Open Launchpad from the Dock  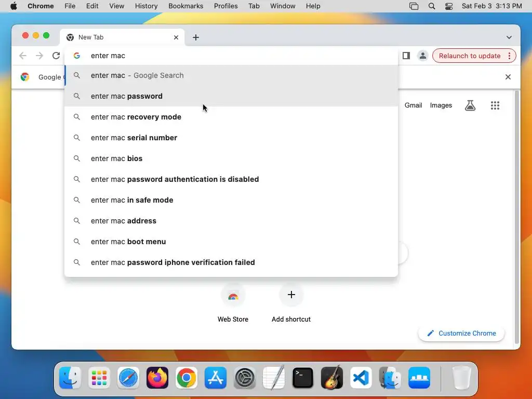99,378
